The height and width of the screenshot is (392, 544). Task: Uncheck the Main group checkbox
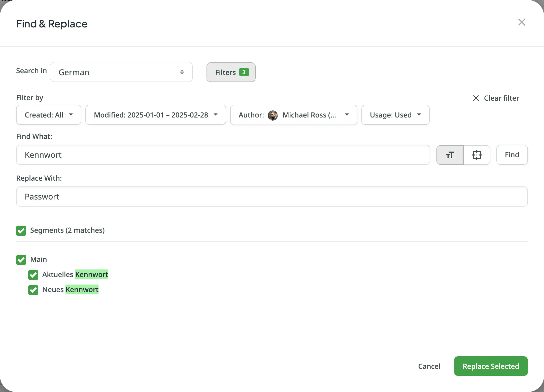(21, 260)
